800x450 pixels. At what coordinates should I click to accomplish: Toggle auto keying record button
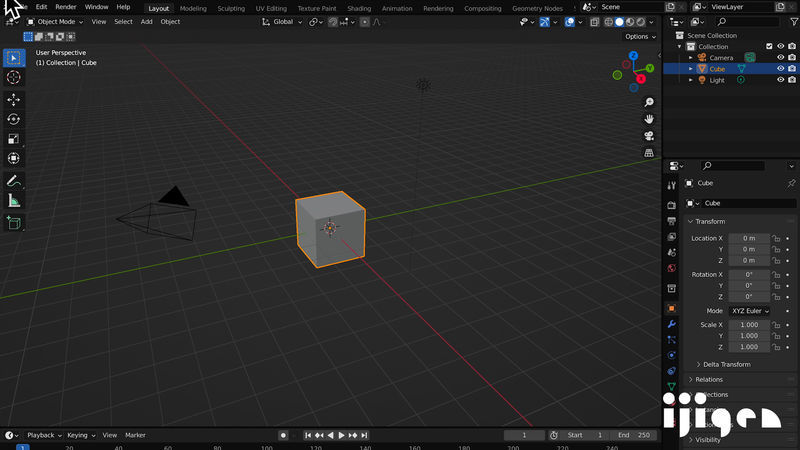click(283, 435)
